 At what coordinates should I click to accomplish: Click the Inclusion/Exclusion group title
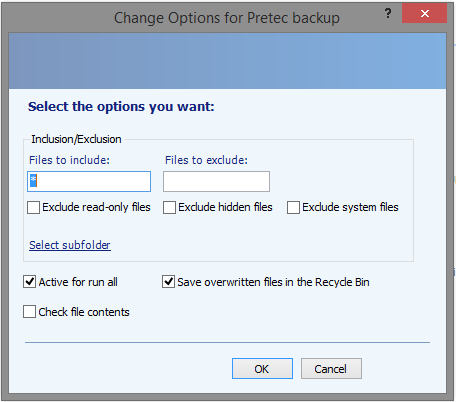point(76,139)
